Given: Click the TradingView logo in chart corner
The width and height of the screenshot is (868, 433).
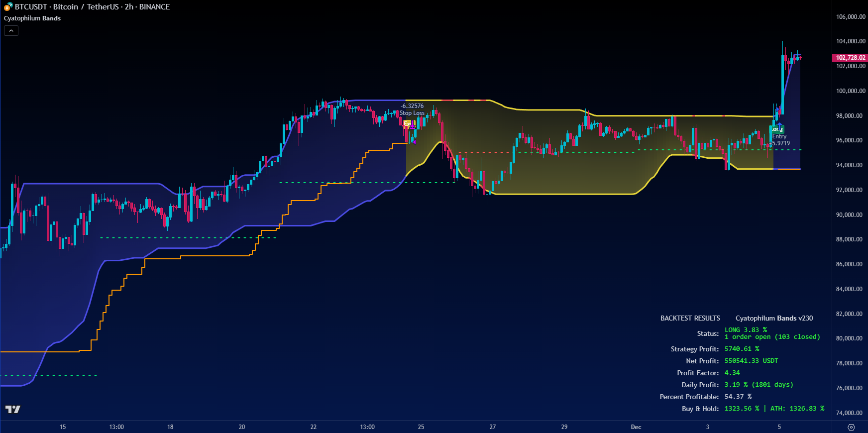Looking at the screenshot, I should click(13, 409).
